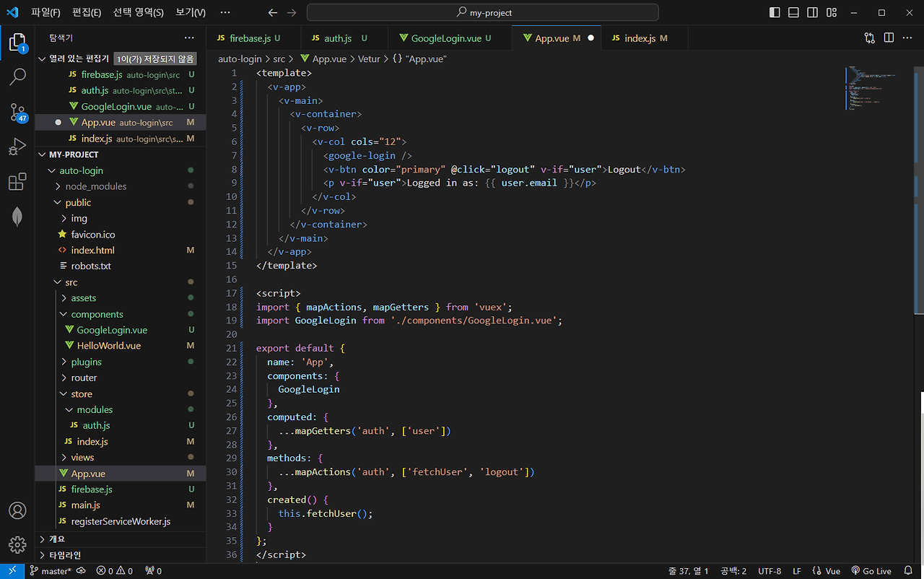Go forward with the right arrow
The height and width of the screenshot is (579, 924).
tap(291, 12)
